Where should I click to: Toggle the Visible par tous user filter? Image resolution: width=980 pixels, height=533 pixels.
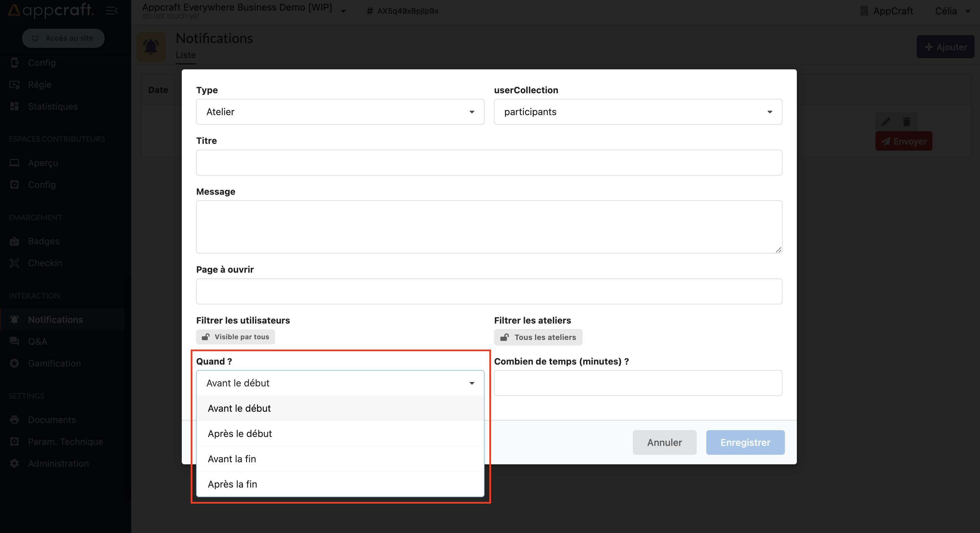pos(235,337)
